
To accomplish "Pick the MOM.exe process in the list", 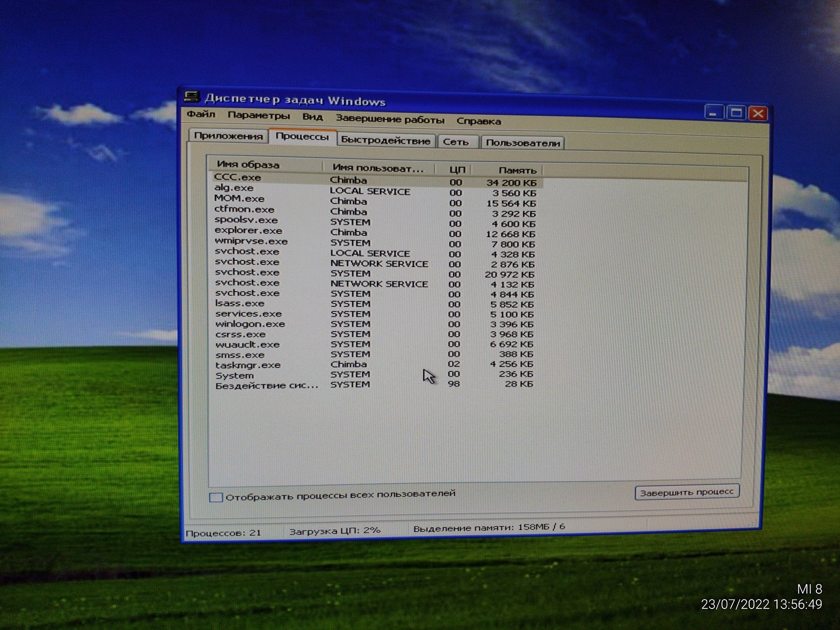I will [376, 200].
